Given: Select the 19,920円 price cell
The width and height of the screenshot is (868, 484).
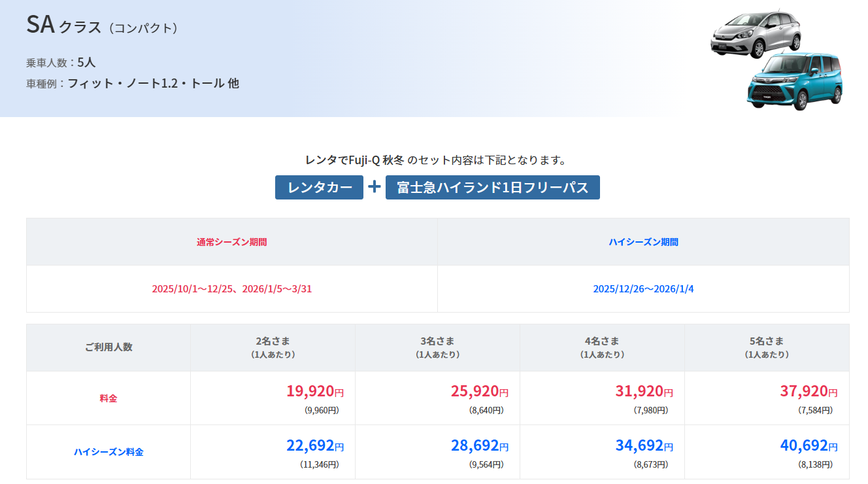Looking at the screenshot, I should tap(273, 398).
